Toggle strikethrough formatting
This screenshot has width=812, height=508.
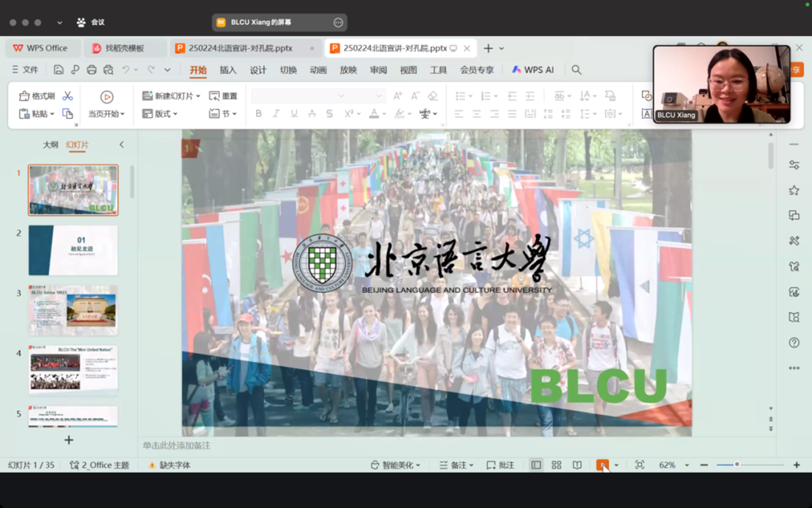pos(312,114)
